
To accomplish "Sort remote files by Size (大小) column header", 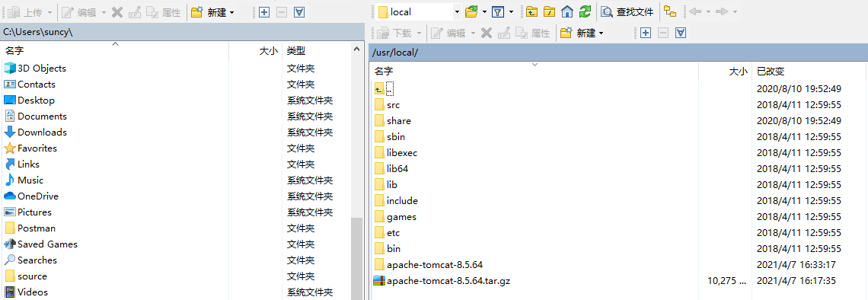I will point(726,72).
